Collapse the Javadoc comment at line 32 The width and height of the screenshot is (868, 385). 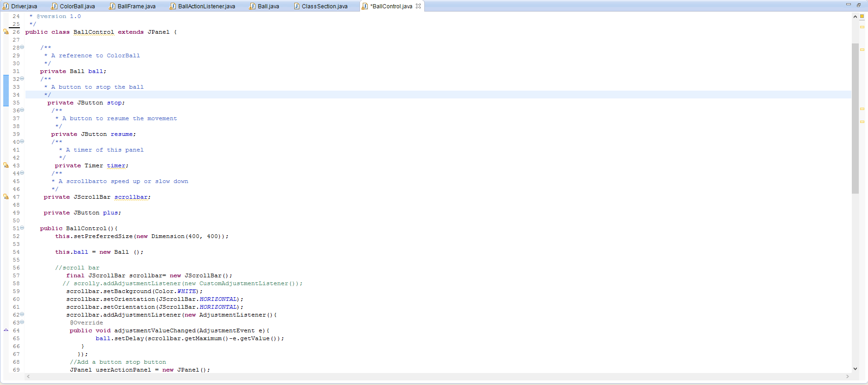[22, 79]
